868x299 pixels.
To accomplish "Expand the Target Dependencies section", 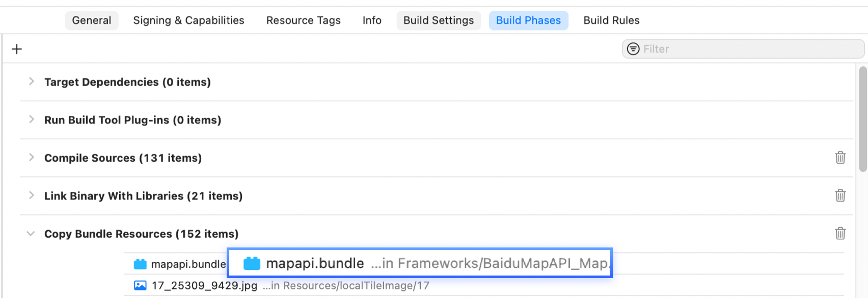I will 32,82.
